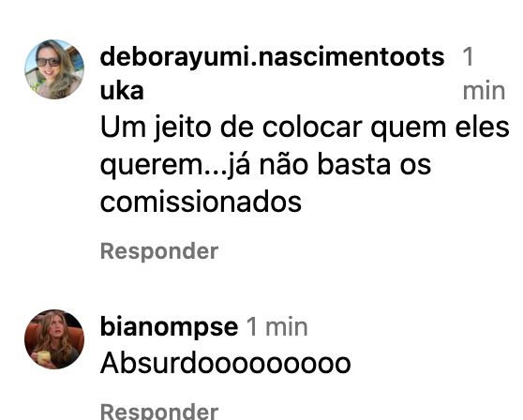This screenshot has height=420, width=523.
Task: Click the 'min' timestamp on deborayumi's comment
Action: click(484, 91)
